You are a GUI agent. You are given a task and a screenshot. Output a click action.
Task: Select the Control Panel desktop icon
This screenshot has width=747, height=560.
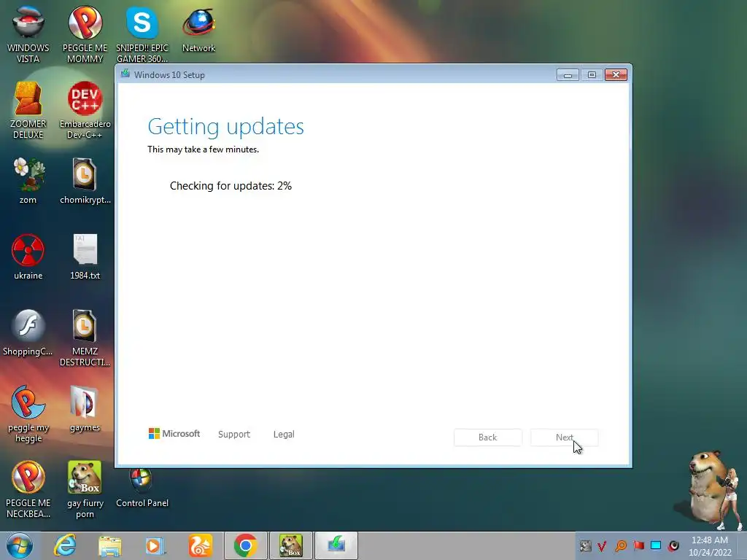pyautogui.click(x=142, y=488)
